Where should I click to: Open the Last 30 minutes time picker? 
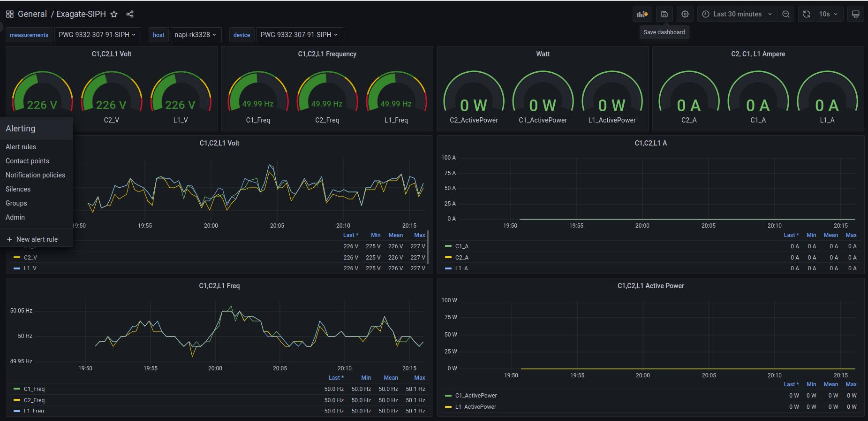tap(737, 14)
